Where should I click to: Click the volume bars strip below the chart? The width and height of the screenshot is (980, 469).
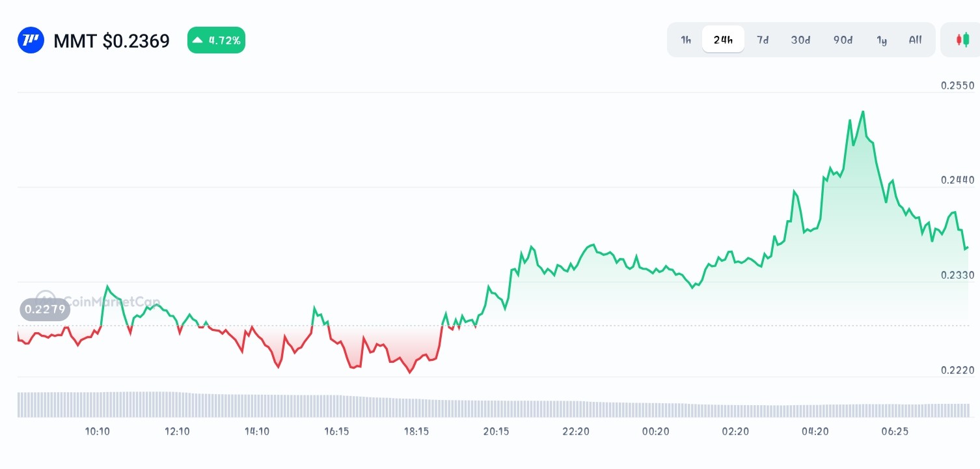click(x=493, y=404)
